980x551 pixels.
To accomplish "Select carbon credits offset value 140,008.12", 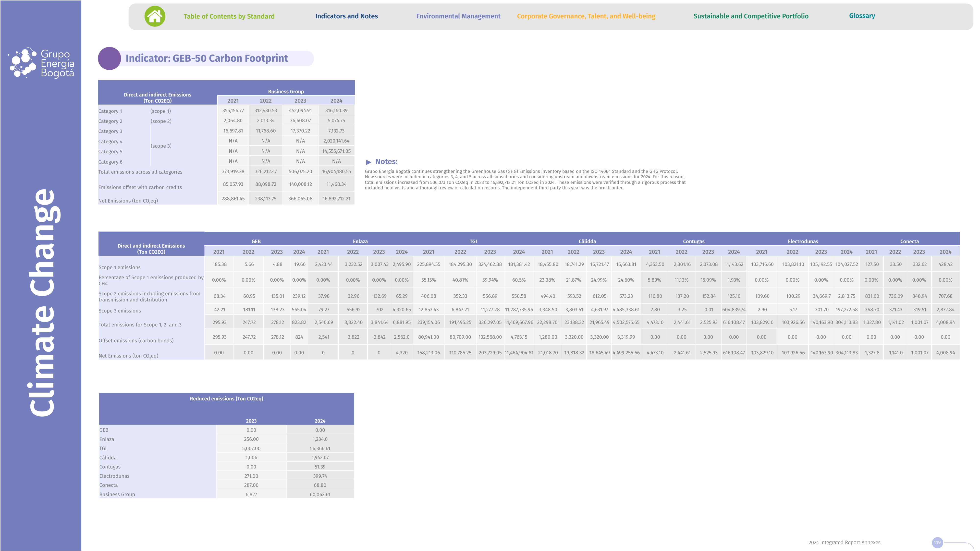I will (x=300, y=184).
